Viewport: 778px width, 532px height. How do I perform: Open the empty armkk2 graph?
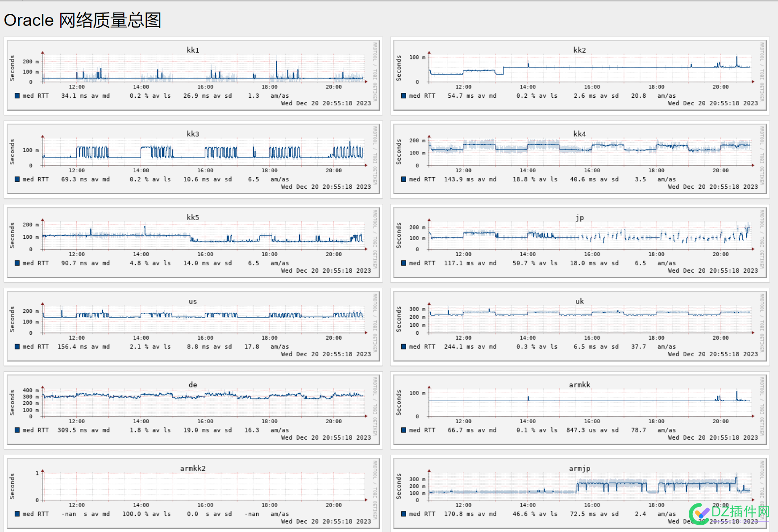pos(193,494)
